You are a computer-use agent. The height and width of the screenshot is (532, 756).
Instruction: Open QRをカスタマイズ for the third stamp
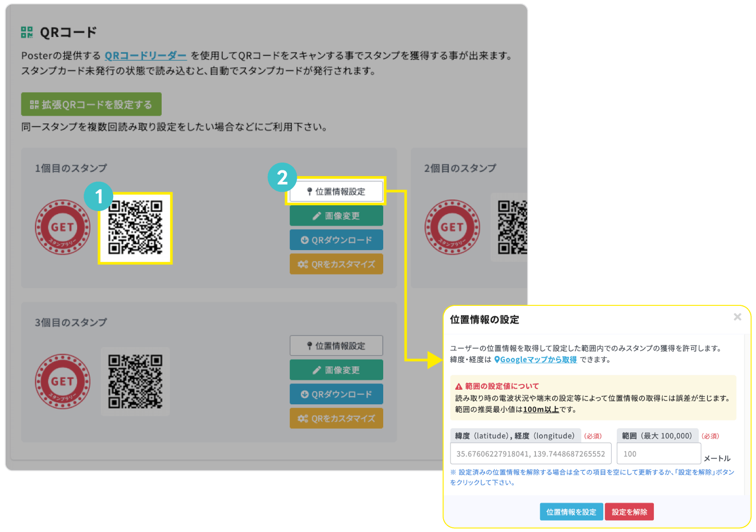point(336,418)
